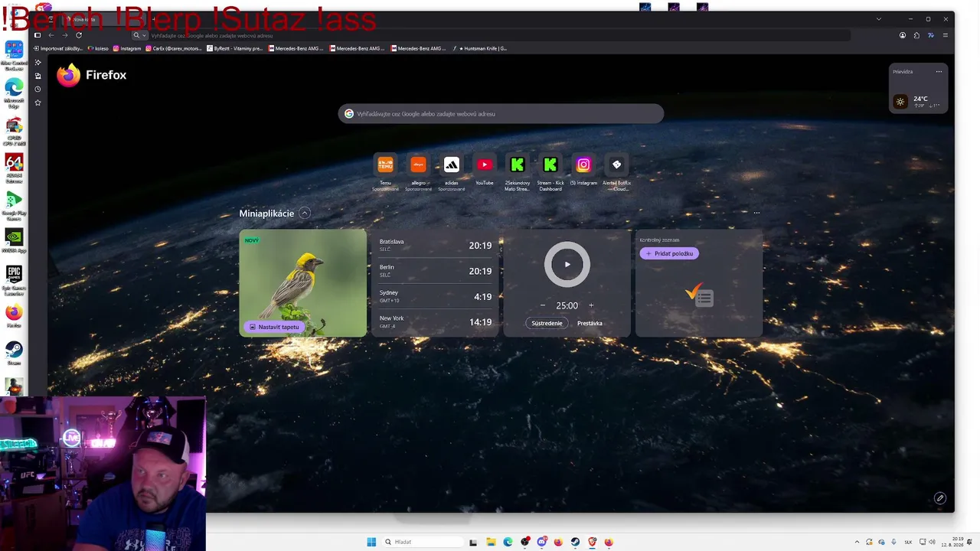The height and width of the screenshot is (551, 980).
Task: Open the Windows Start menu
Action: click(x=371, y=542)
